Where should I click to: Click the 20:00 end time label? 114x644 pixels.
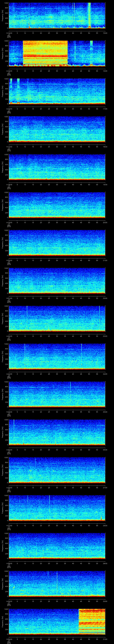105,223
